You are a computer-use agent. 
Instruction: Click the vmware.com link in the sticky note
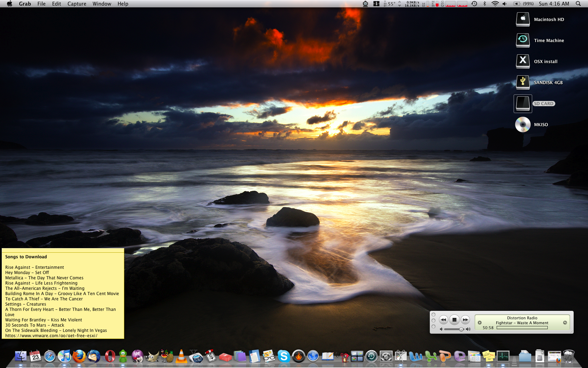51,336
